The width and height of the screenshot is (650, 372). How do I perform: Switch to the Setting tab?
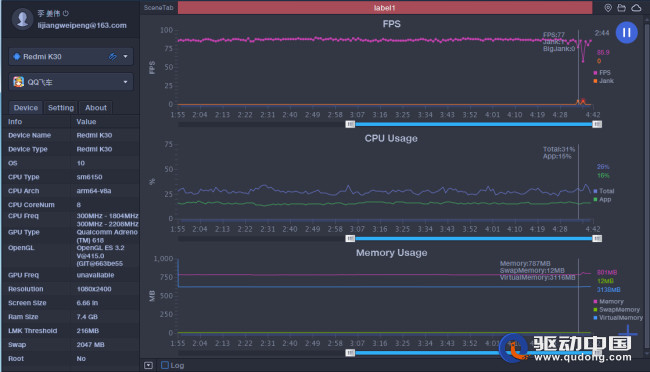click(61, 107)
